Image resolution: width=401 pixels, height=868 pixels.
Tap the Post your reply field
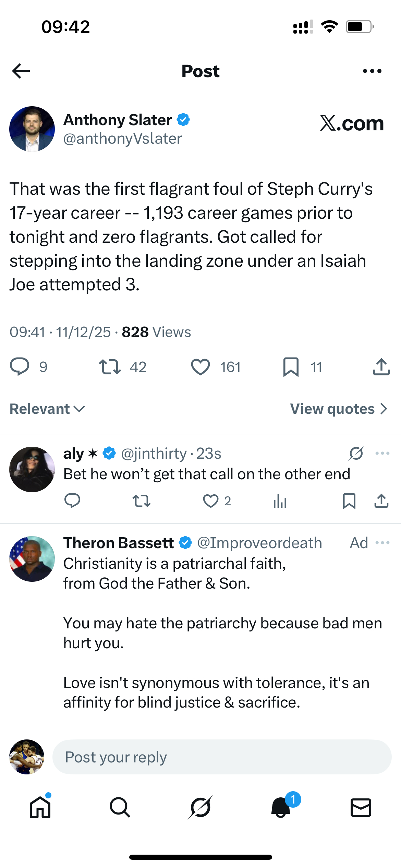[x=222, y=757]
